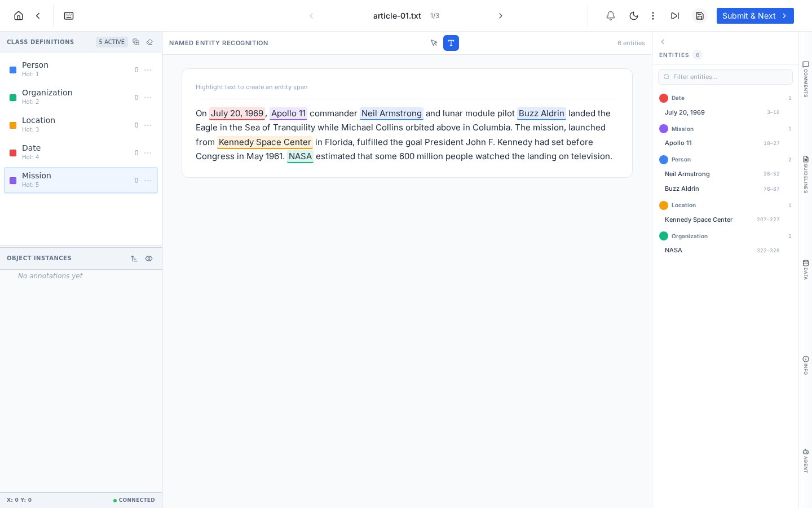Toggle dark mode with the moon icon
Screen dimensions: 812x508
pos(634,16)
